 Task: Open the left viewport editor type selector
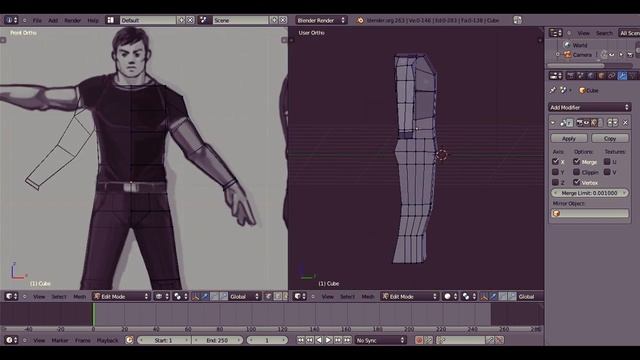click(x=11, y=296)
